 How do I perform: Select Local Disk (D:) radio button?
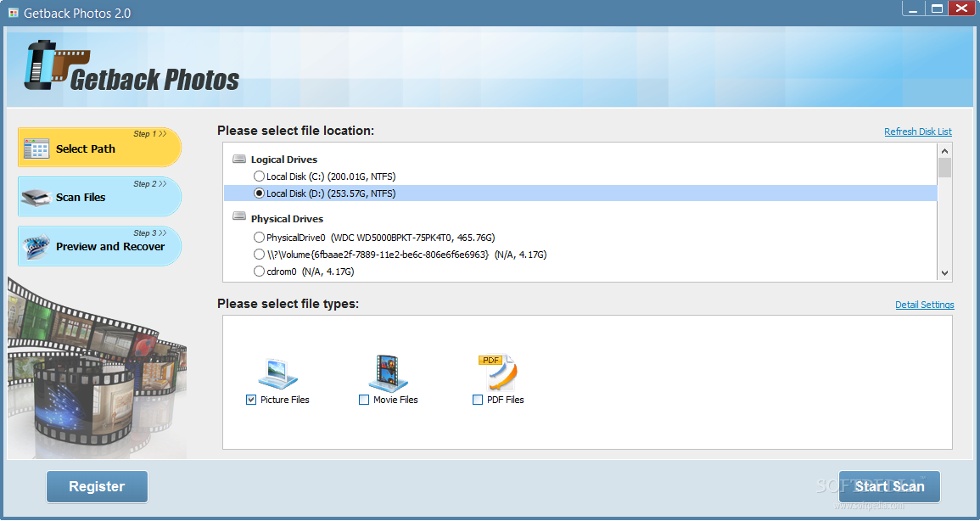pos(259,193)
